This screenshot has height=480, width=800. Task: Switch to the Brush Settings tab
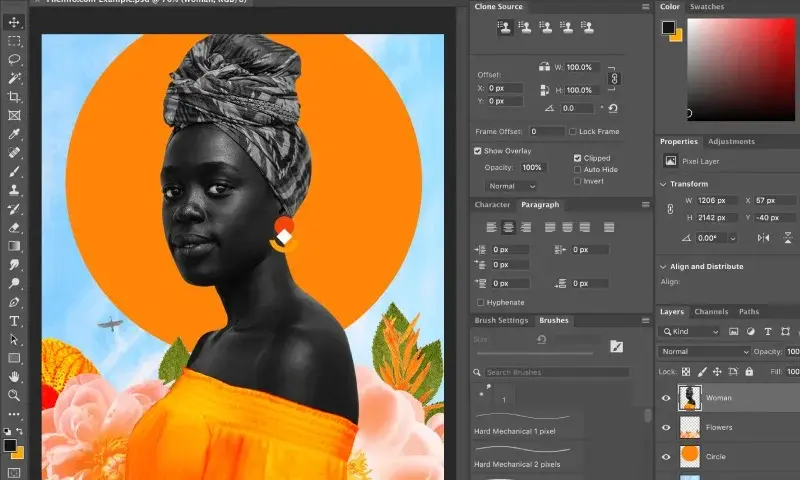pos(501,320)
